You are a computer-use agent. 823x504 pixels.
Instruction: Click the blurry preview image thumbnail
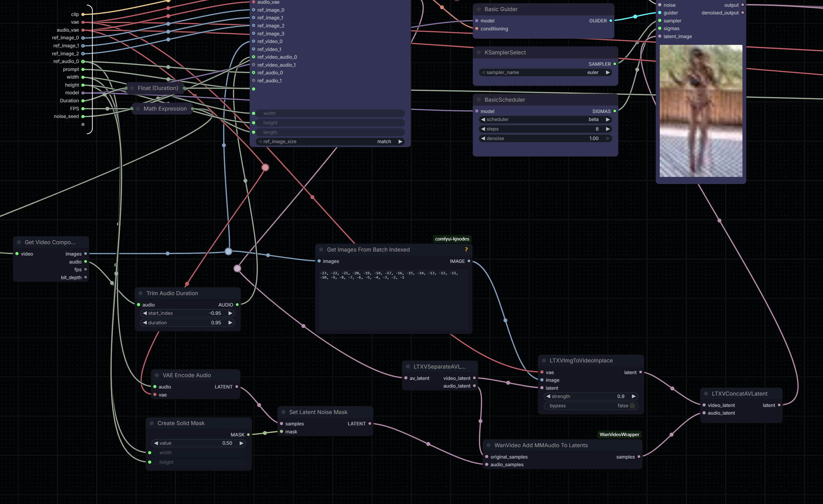[x=701, y=111]
